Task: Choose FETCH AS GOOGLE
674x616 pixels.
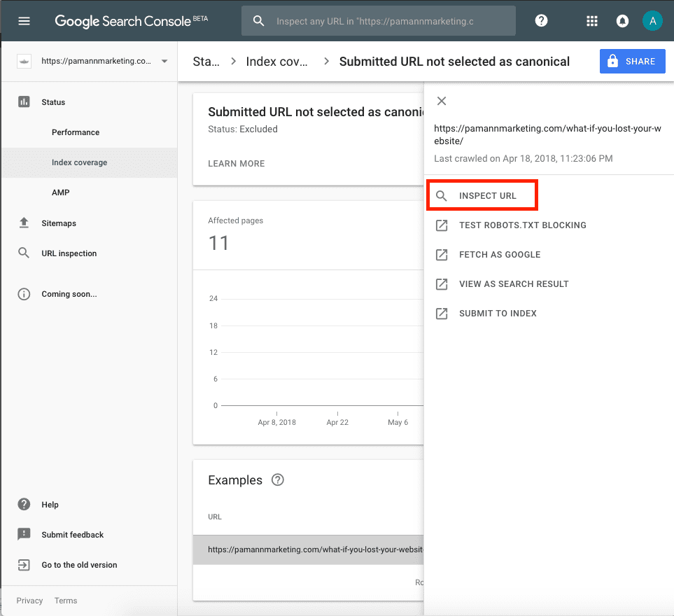Action: point(500,255)
